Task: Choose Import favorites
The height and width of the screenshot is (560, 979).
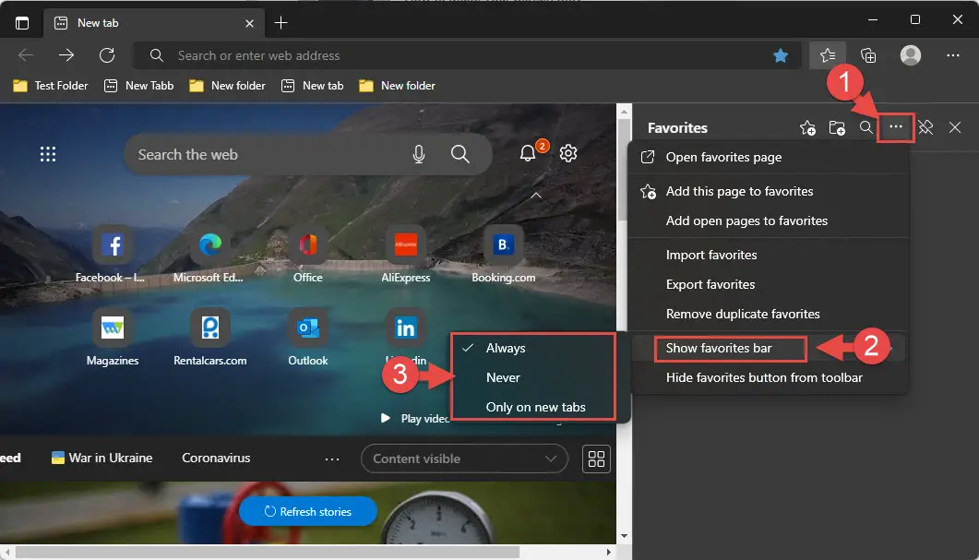Action: [768, 256]
